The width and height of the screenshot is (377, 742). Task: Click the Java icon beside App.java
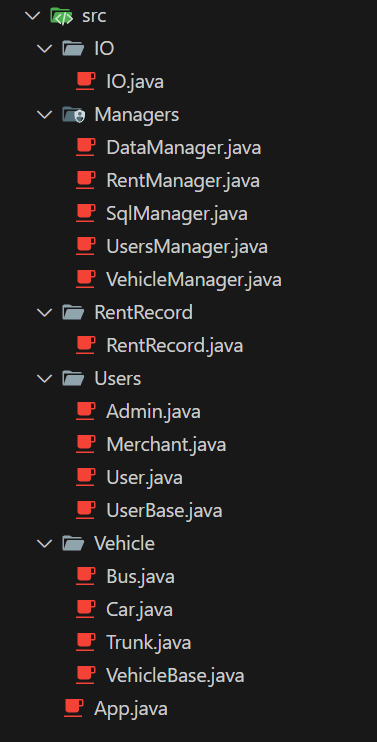(74, 708)
